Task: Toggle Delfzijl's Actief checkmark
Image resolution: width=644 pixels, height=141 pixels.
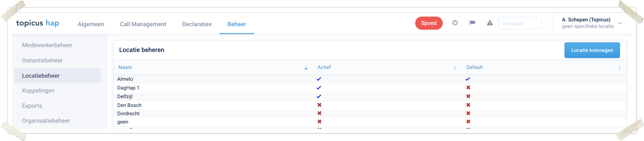Action: [319, 96]
